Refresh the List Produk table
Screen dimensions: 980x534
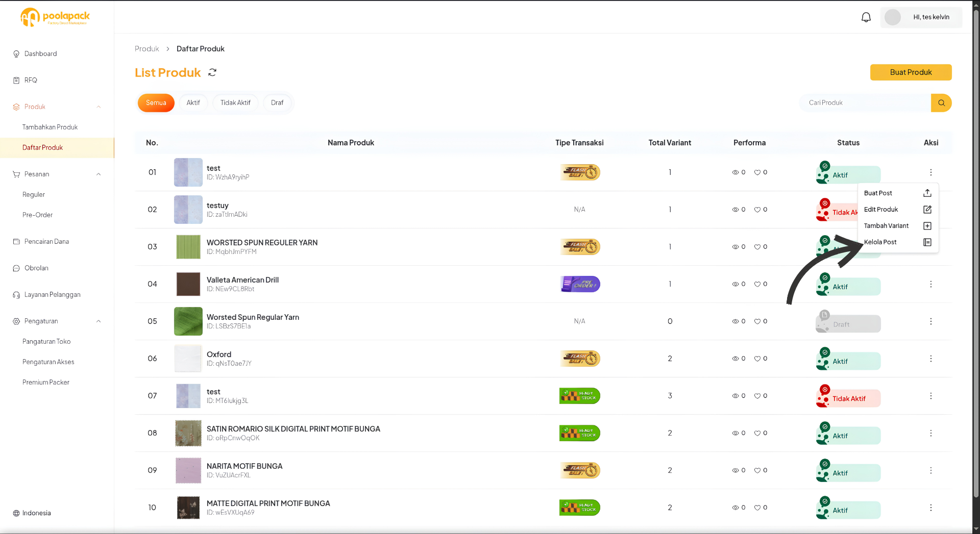click(x=212, y=72)
